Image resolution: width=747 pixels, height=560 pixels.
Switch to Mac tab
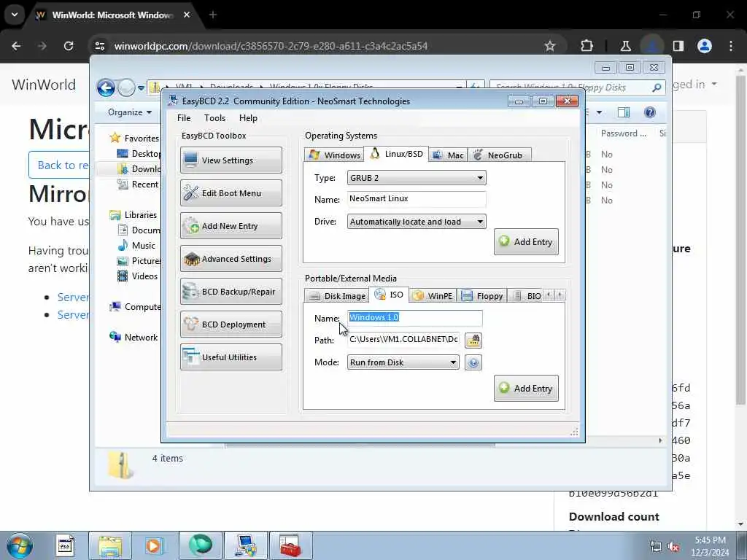[449, 155]
